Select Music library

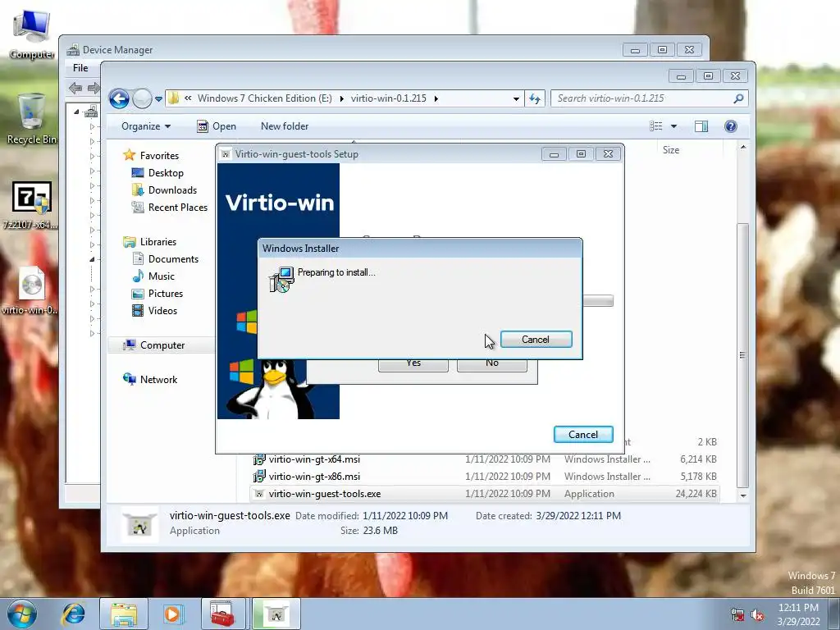pos(153,276)
